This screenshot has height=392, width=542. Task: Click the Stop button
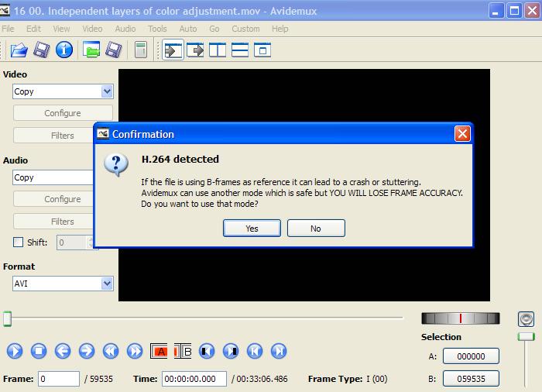pyautogui.click(x=39, y=352)
